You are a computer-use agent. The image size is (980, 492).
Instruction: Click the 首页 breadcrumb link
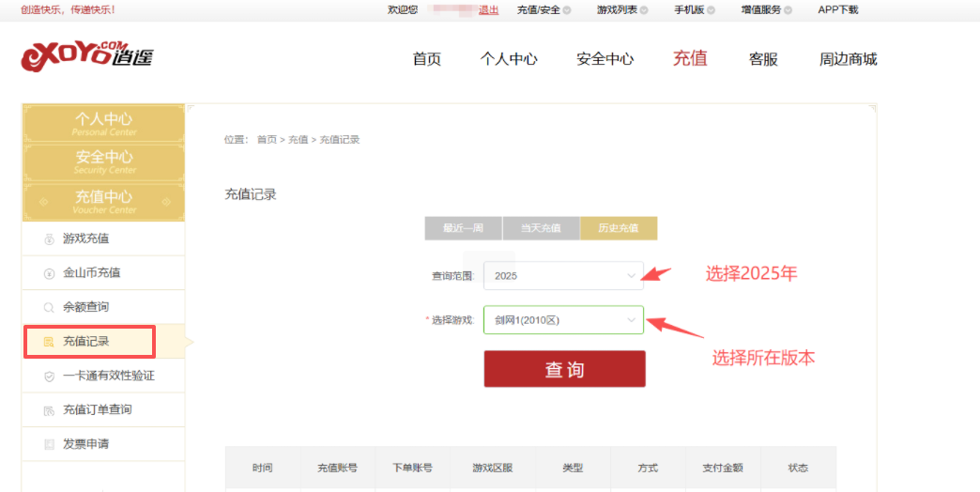[x=267, y=140]
